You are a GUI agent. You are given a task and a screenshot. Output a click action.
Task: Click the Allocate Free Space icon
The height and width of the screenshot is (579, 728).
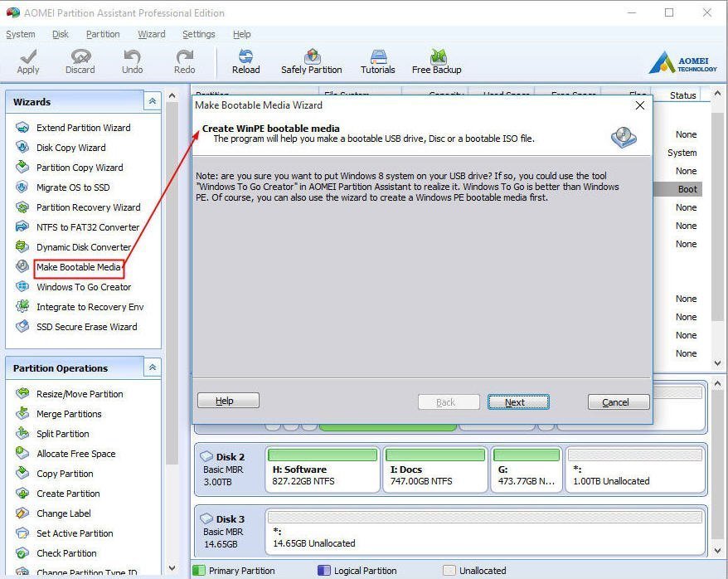click(22, 453)
